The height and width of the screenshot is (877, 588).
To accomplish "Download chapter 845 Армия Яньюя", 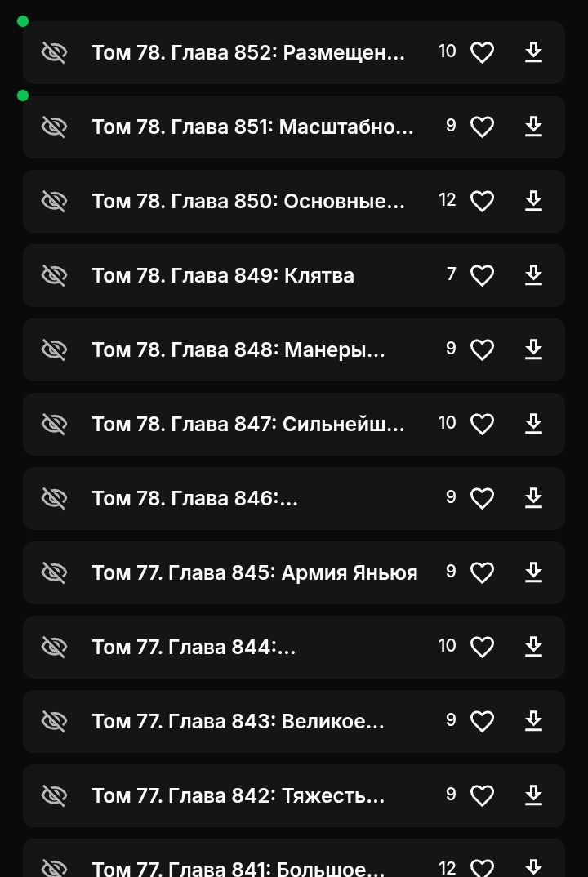I will point(533,572).
